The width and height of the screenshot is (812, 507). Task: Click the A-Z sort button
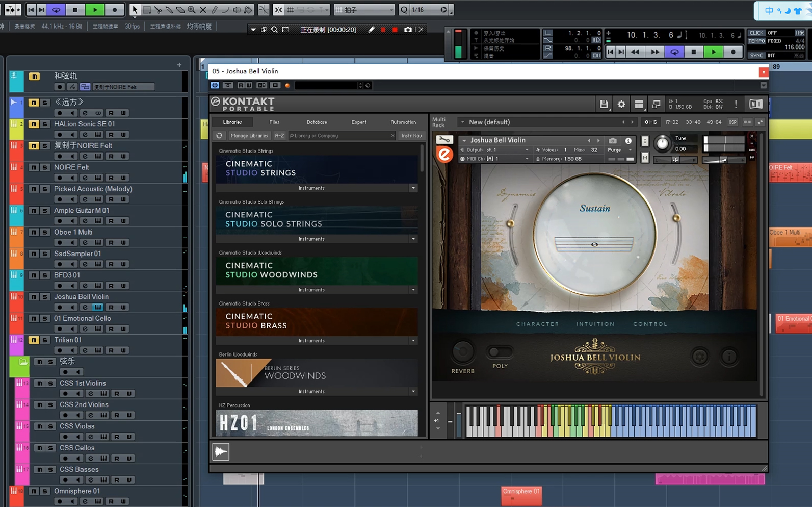279,136
